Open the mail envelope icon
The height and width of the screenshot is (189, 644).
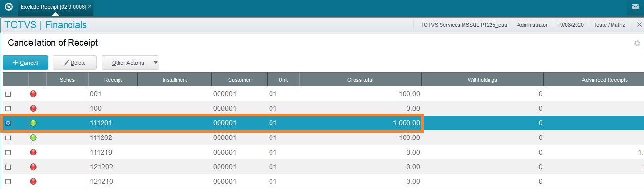(635, 7)
